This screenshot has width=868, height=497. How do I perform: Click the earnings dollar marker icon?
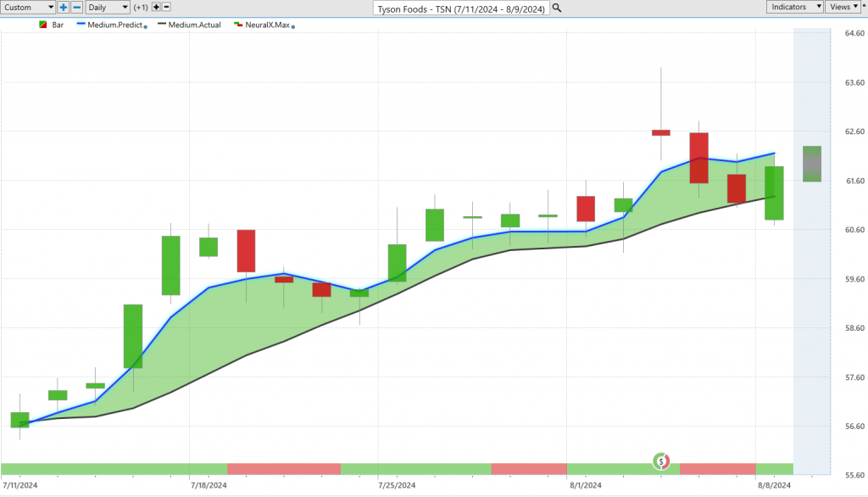click(x=661, y=461)
